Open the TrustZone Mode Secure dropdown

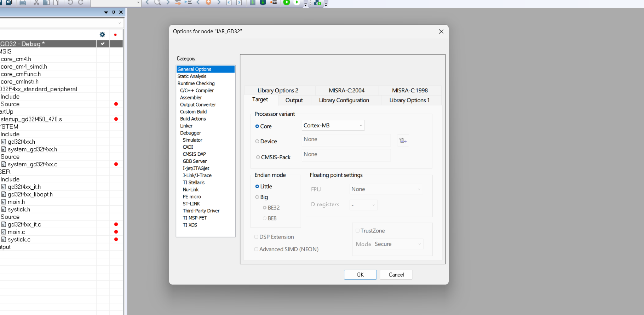pos(398,244)
